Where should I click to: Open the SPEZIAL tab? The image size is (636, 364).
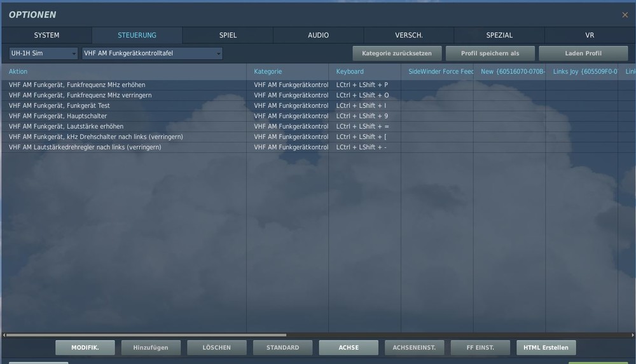(x=499, y=36)
